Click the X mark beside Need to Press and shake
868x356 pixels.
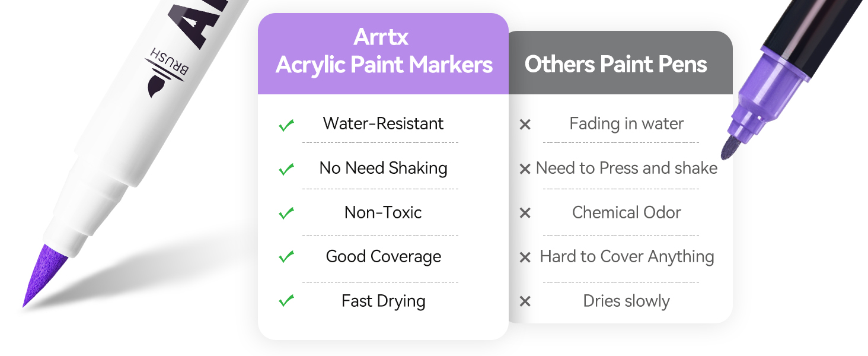pyautogui.click(x=525, y=169)
